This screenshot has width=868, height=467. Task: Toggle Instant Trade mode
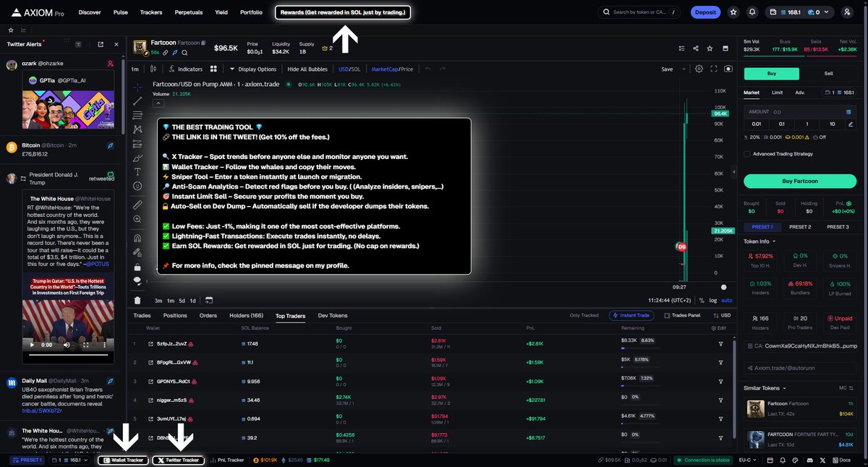(x=630, y=315)
